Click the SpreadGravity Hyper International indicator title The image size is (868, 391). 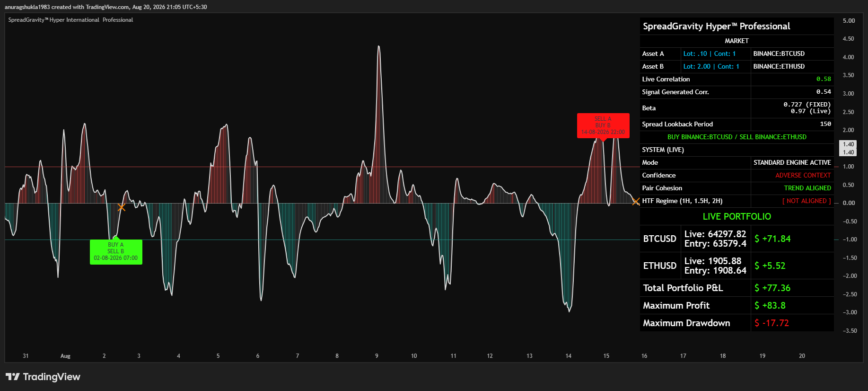tap(70, 20)
